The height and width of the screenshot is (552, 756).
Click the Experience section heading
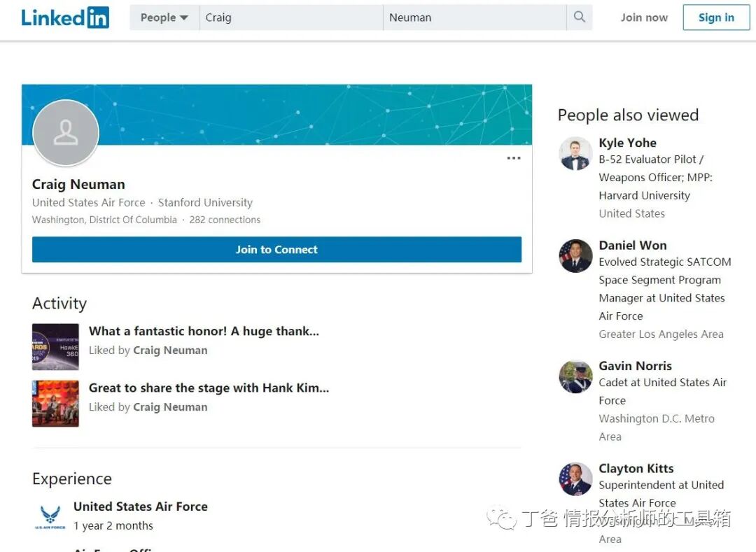[72, 479]
